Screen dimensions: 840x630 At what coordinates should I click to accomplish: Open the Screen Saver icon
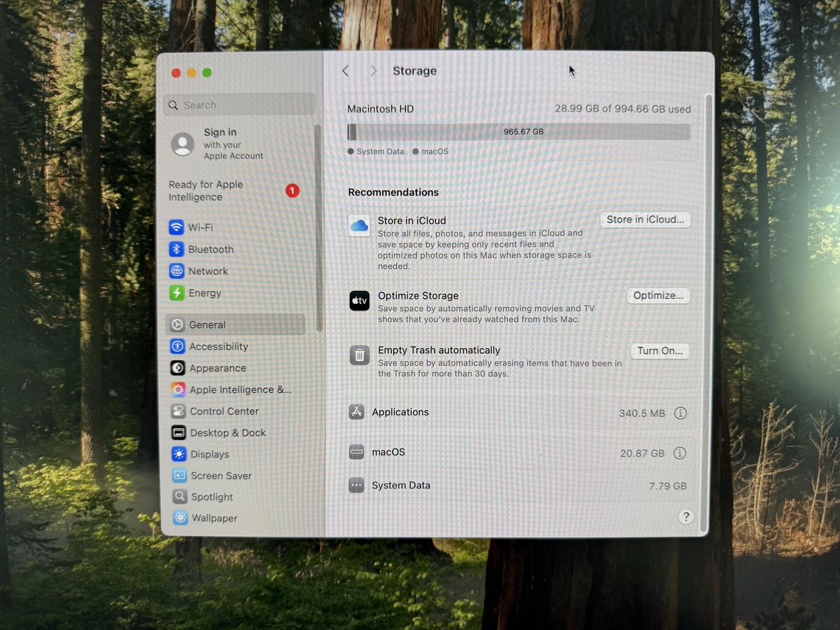(180, 475)
